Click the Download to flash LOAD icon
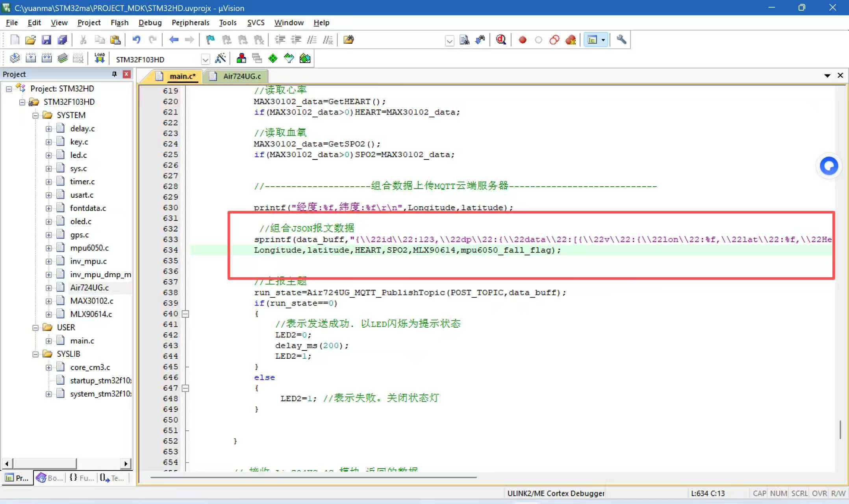Image resolution: width=849 pixels, height=504 pixels. [100, 59]
